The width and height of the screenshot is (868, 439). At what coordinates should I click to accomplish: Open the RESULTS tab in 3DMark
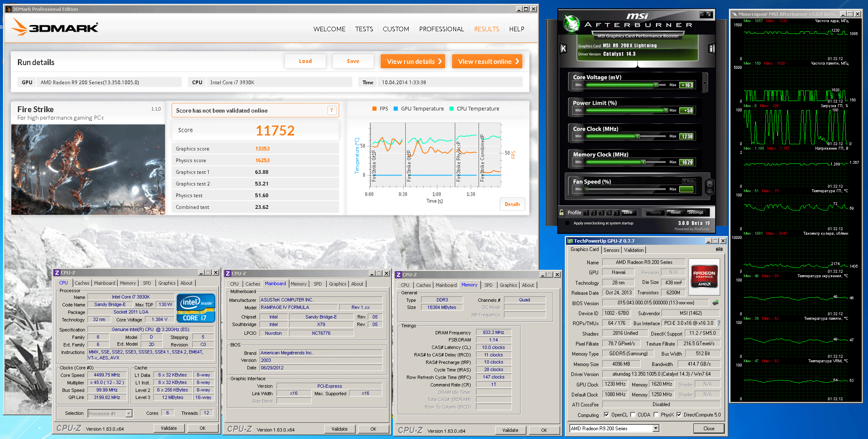click(486, 29)
